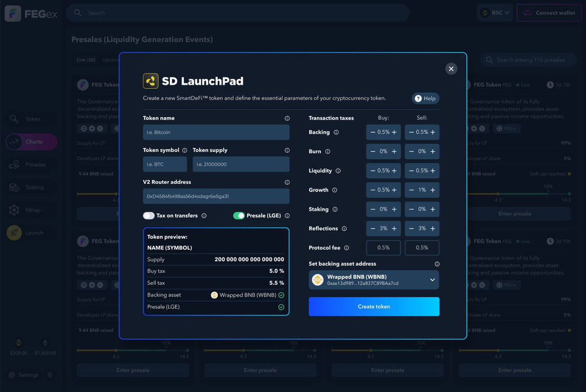This screenshot has height=392, width=586.
Task: Click the SD LaunchPad logo icon
Action: [150, 81]
